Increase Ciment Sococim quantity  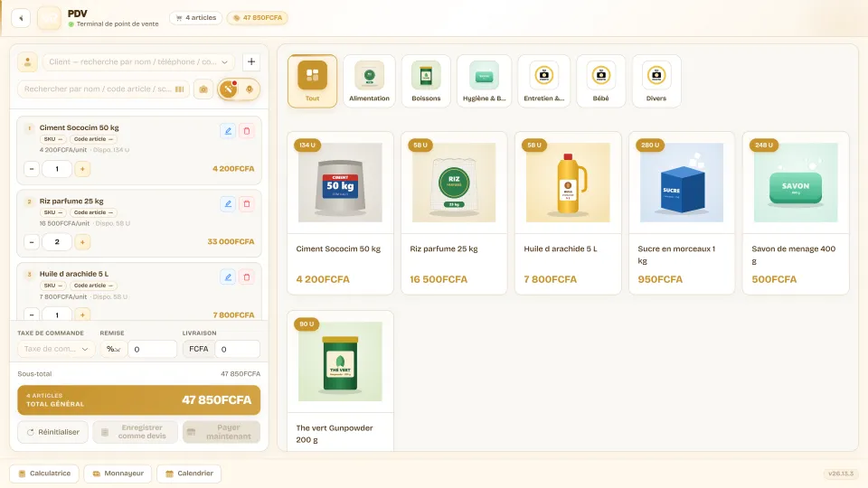(x=82, y=169)
